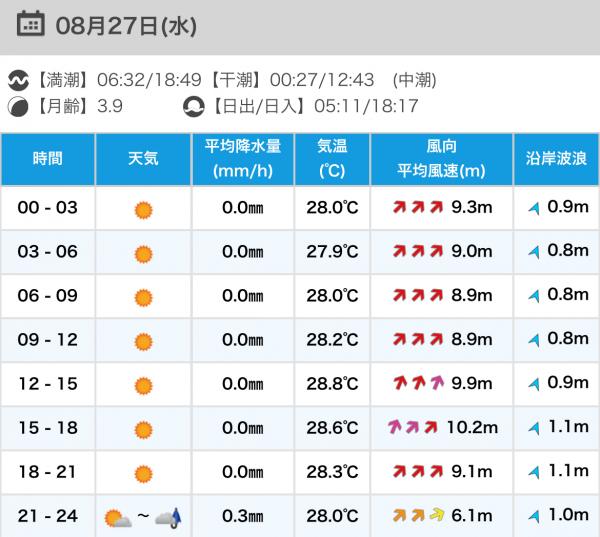Screen dimensions: 600x537
Task: Click the sun icon in the 00 - 03 row
Action: pos(143,210)
